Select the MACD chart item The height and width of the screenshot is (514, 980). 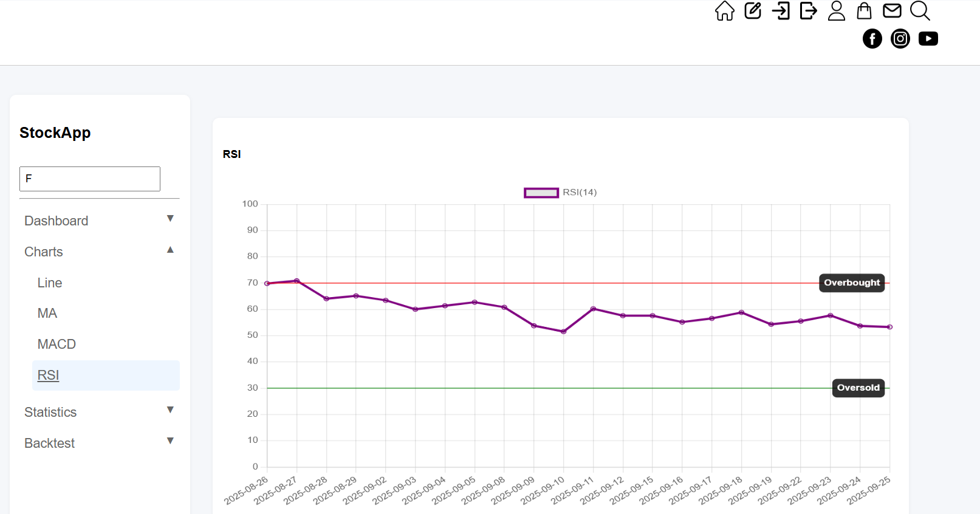coord(57,344)
